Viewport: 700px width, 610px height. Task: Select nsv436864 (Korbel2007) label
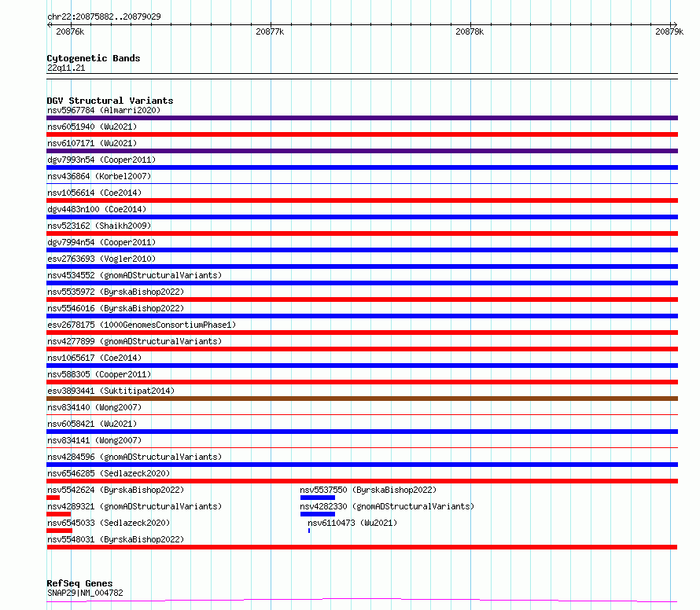point(99,176)
